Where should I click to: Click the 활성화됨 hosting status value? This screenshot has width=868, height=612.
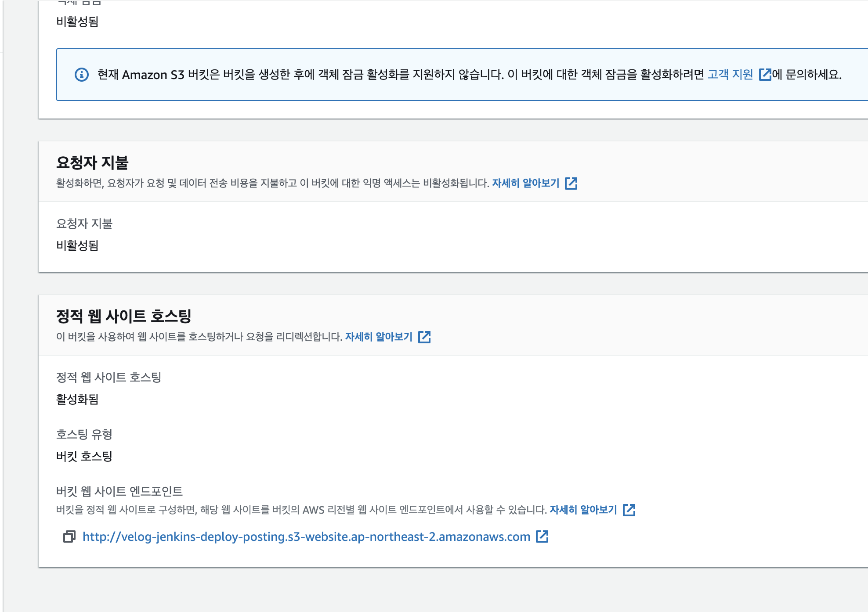pyautogui.click(x=77, y=399)
